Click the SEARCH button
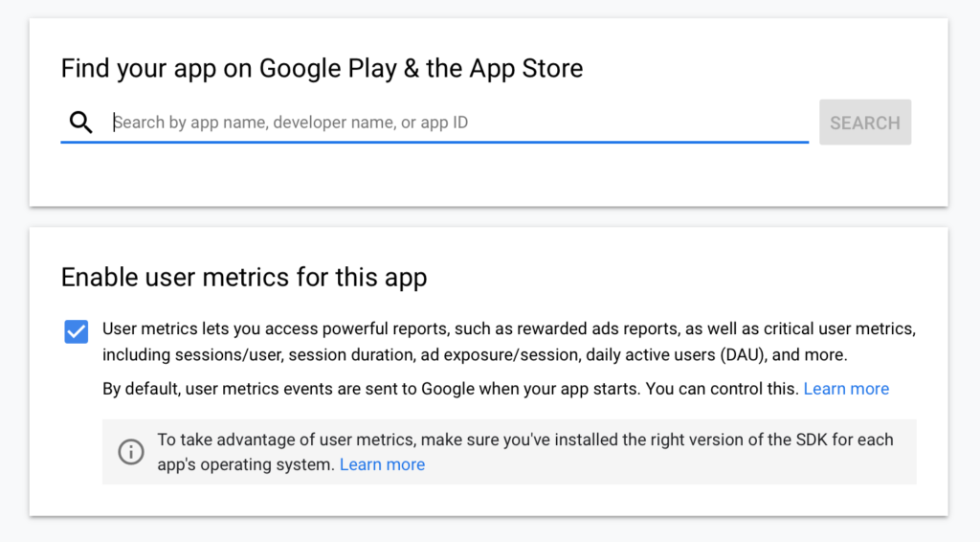This screenshot has width=980, height=542. pos(865,123)
